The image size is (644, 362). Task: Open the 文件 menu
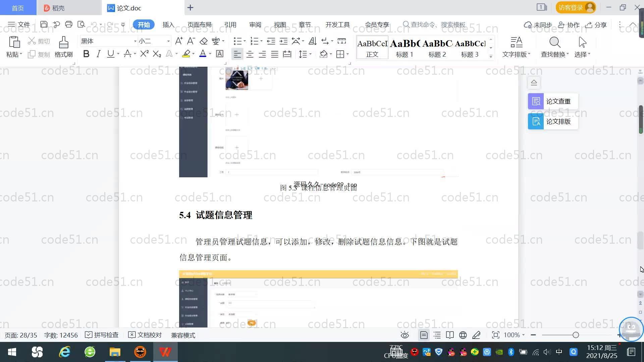(19, 24)
